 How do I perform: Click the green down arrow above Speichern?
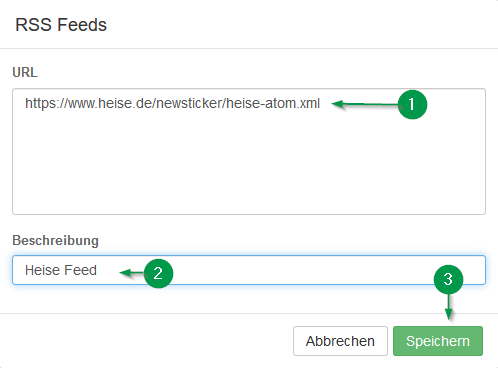click(448, 307)
